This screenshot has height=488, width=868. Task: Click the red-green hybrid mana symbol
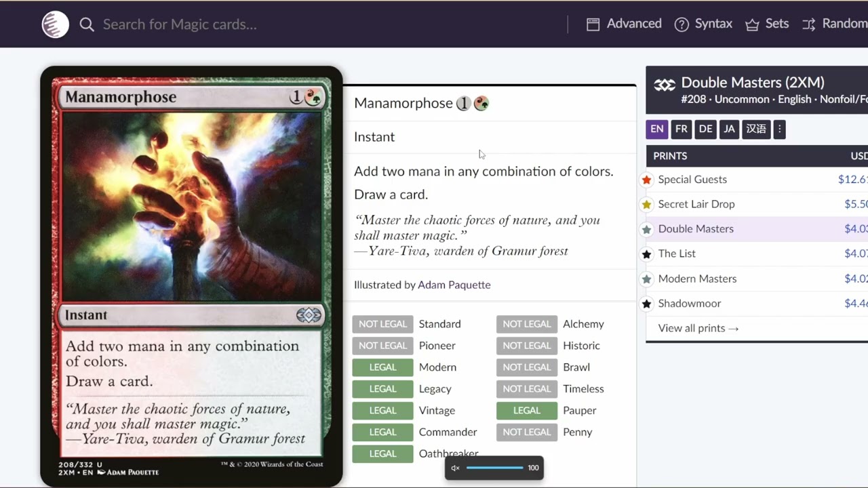pyautogui.click(x=481, y=104)
